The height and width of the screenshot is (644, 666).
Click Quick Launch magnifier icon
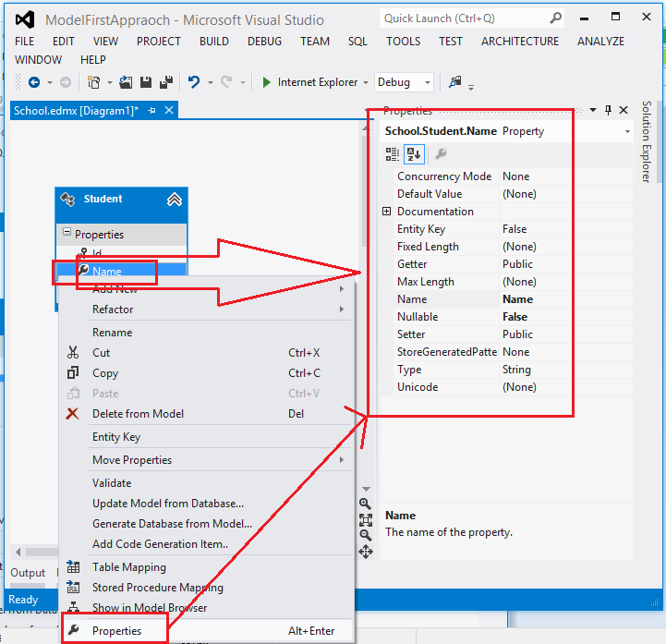click(555, 18)
